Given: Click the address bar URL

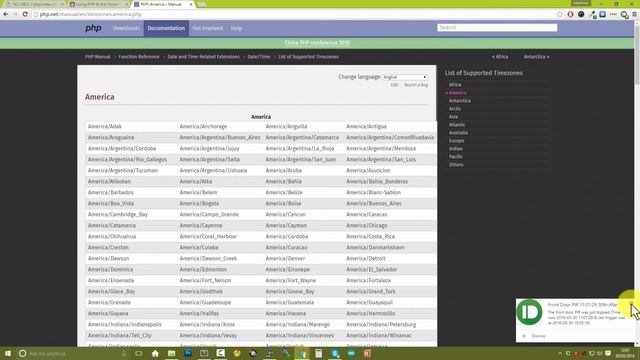Looking at the screenshot, I should click(91, 14).
